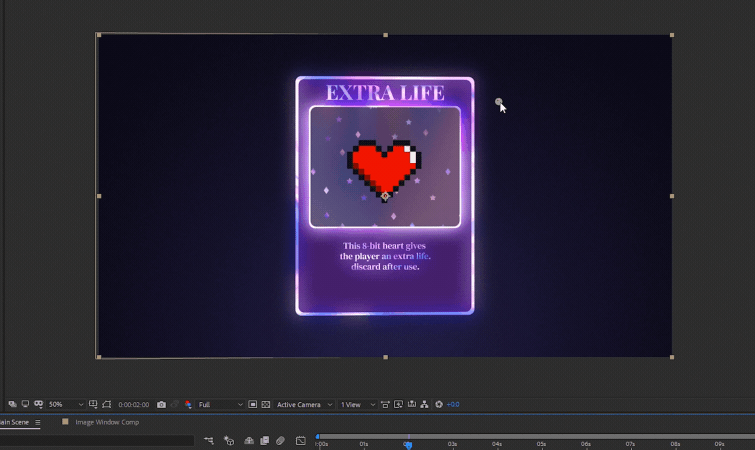Take a snapshot with the camera icon
Image resolution: width=755 pixels, height=450 pixels.
tap(161, 405)
